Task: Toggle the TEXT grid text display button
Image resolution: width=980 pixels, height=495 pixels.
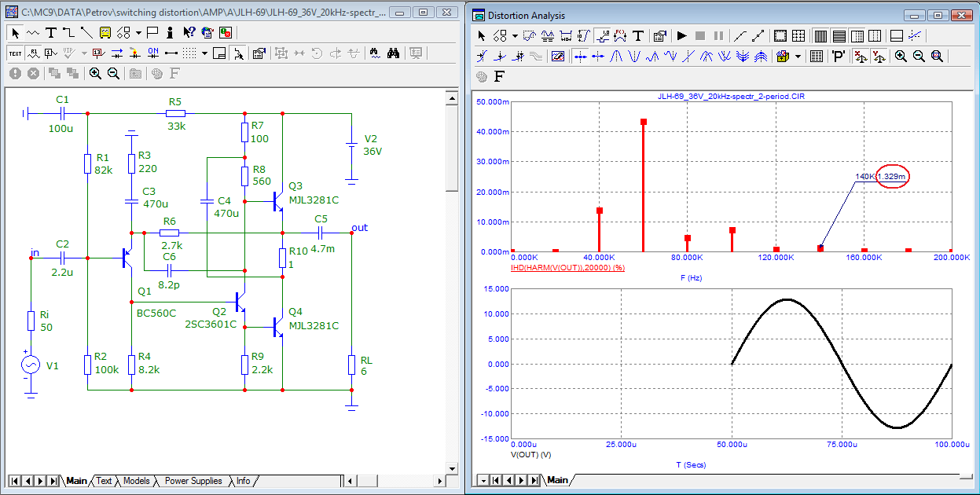Action: 15,53
